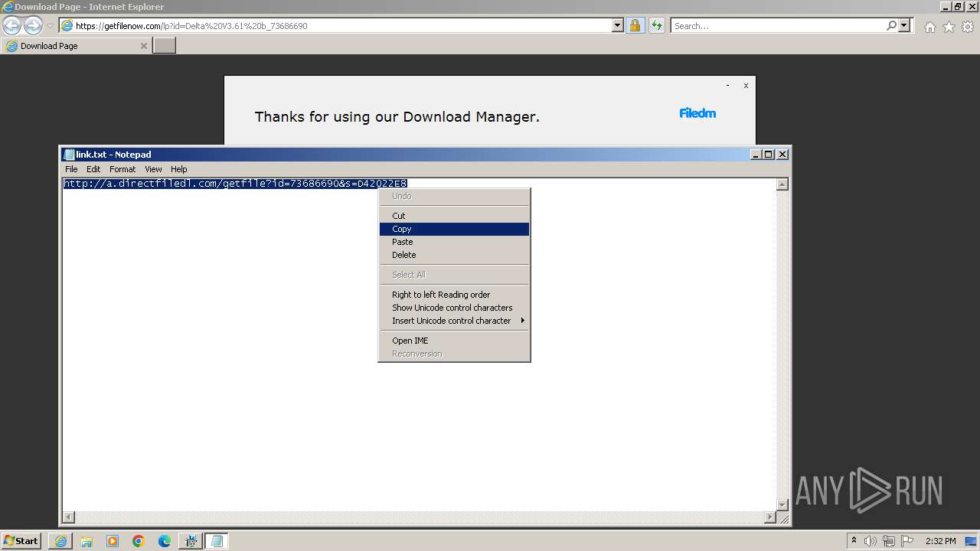
Task: Open Notepad File menu
Action: 71,169
